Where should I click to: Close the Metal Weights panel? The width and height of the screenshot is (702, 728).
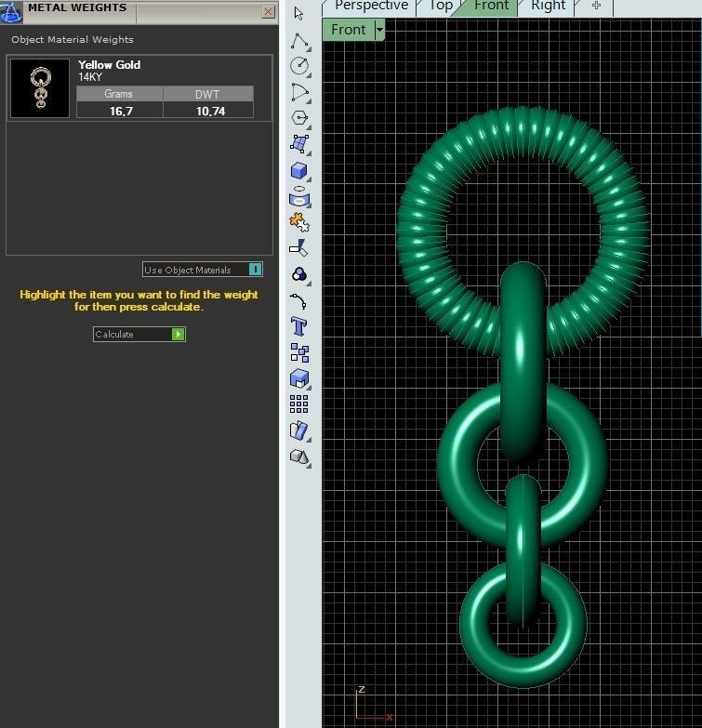click(268, 11)
